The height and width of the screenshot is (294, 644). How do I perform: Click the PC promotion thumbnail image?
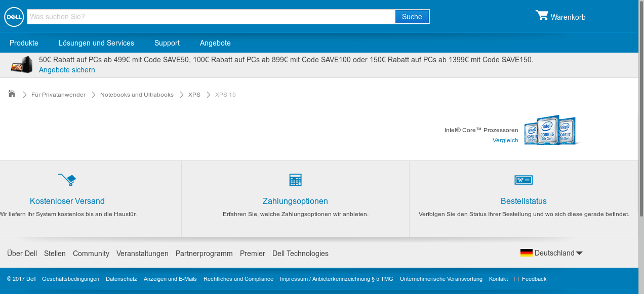pyautogui.click(x=22, y=65)
